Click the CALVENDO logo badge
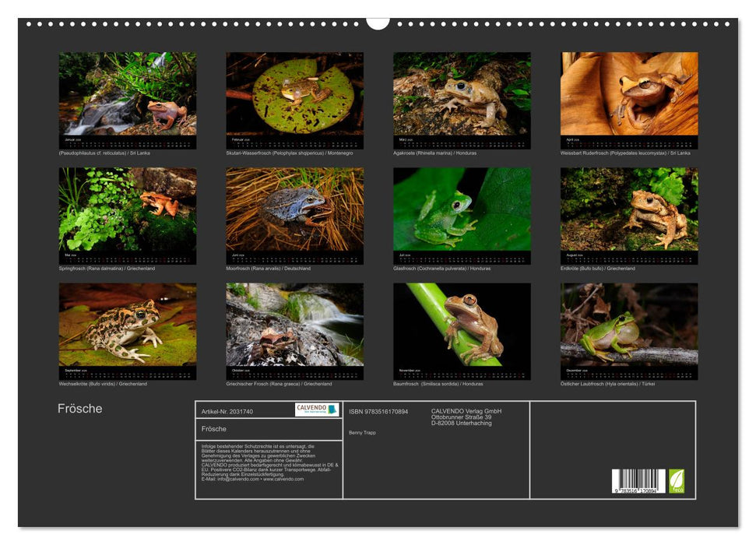 pyautogui.click(x=317, y=410)
